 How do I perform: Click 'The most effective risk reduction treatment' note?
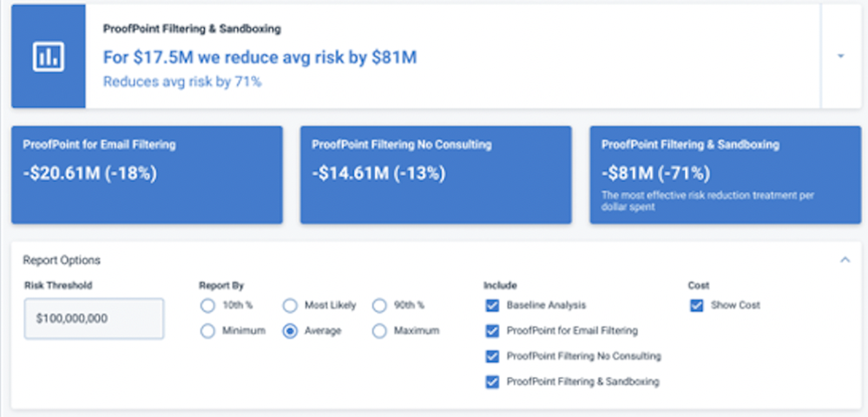[x=707, y=202]
